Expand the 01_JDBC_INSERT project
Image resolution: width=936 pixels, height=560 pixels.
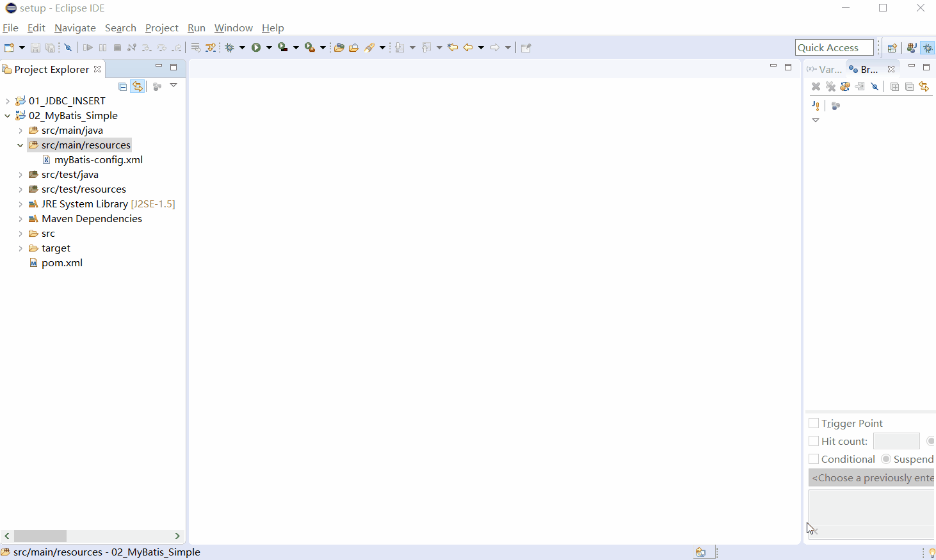coord(7,101)
